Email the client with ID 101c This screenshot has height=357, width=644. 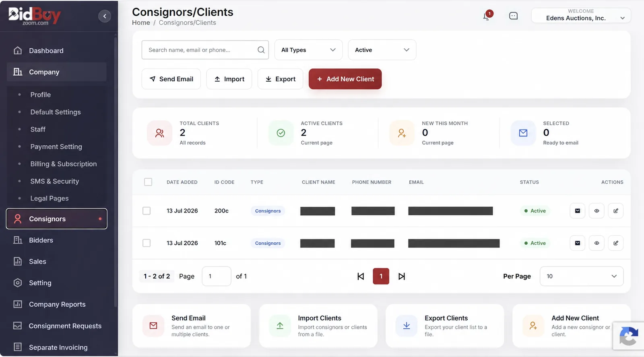coord(577,243)
